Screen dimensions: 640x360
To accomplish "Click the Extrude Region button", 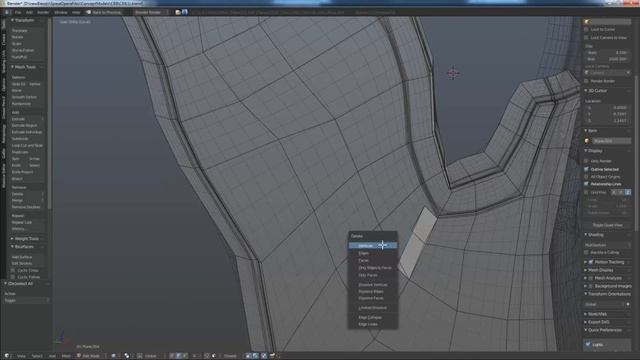I will click(x=27, y=125).
